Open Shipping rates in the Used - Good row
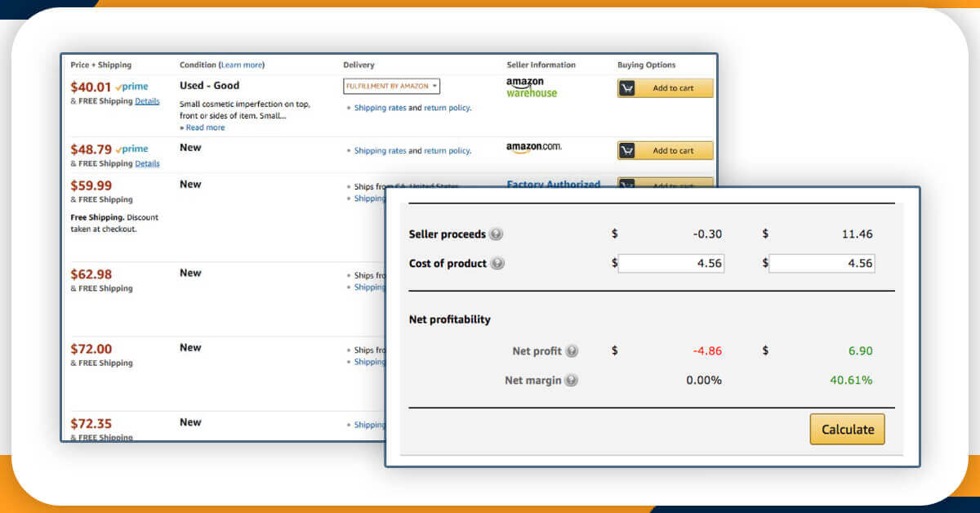This screenshot has width=980, height=513. coord(380,108)
